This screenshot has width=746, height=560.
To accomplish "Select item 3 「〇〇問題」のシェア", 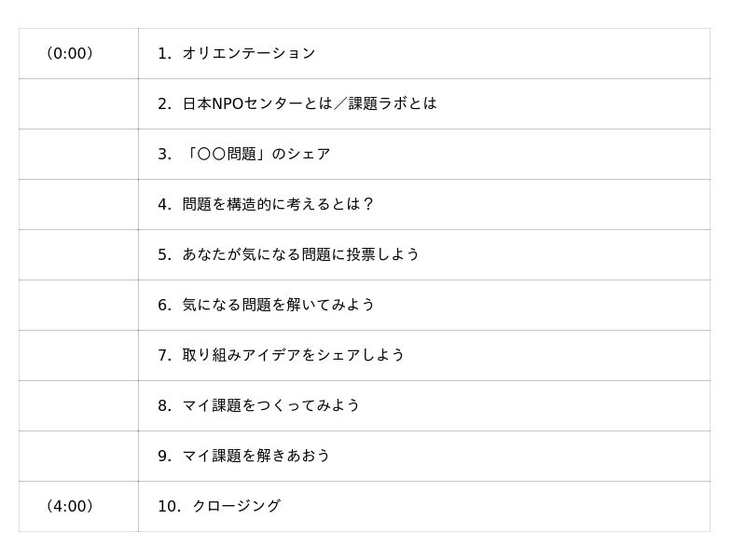I will [x=243, y=154].
